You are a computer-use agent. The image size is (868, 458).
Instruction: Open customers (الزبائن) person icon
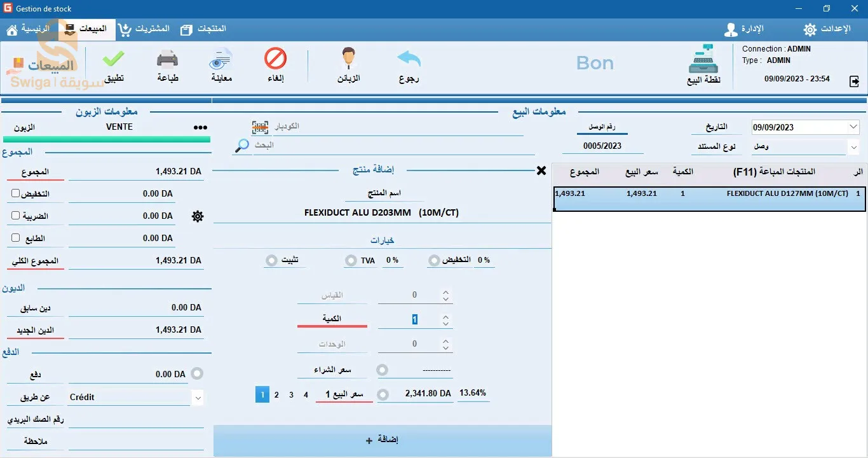pyautogui.click(x=348, y=61)
